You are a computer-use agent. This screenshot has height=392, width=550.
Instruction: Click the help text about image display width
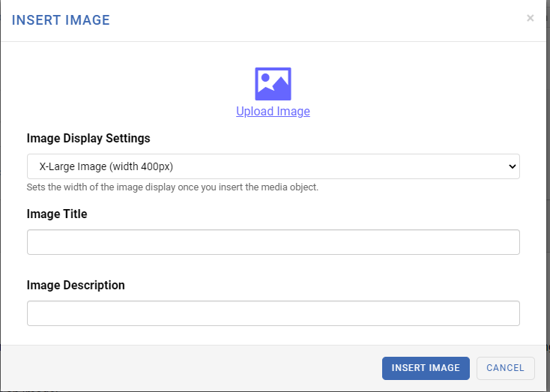pyautogui.click(x=172, y=187)
